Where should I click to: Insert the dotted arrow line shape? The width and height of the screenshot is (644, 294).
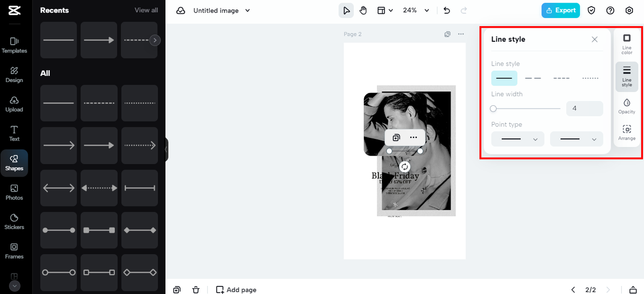point(139,145)
